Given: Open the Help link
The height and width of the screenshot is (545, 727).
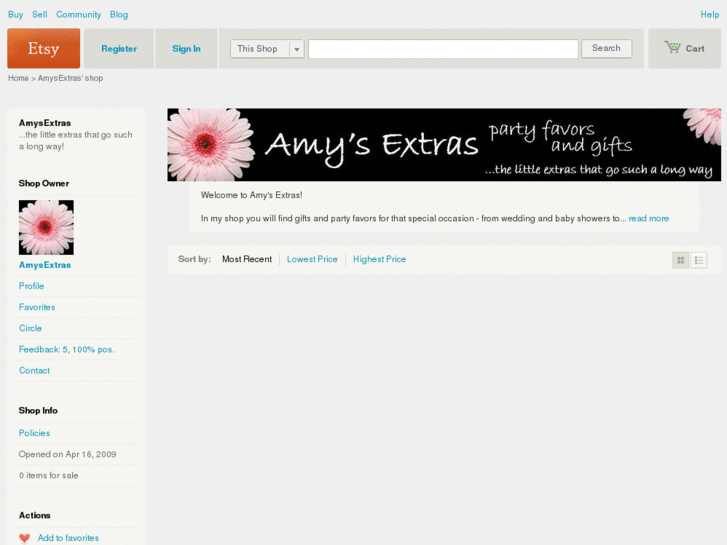Looking at the screenshot, I should (709, 14).
